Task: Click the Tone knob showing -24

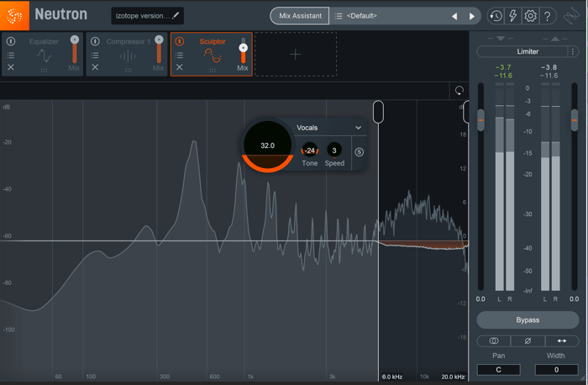Action: [x=310, y=150]
